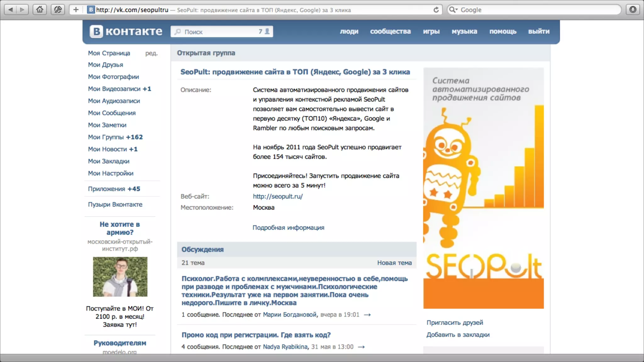Open Мои Группы in sidebar
644x362 pixels.
tap(106, 137)
